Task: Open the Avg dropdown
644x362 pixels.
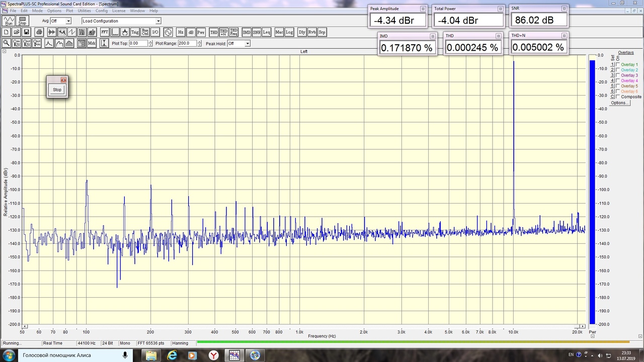Action: click(68, 21)
